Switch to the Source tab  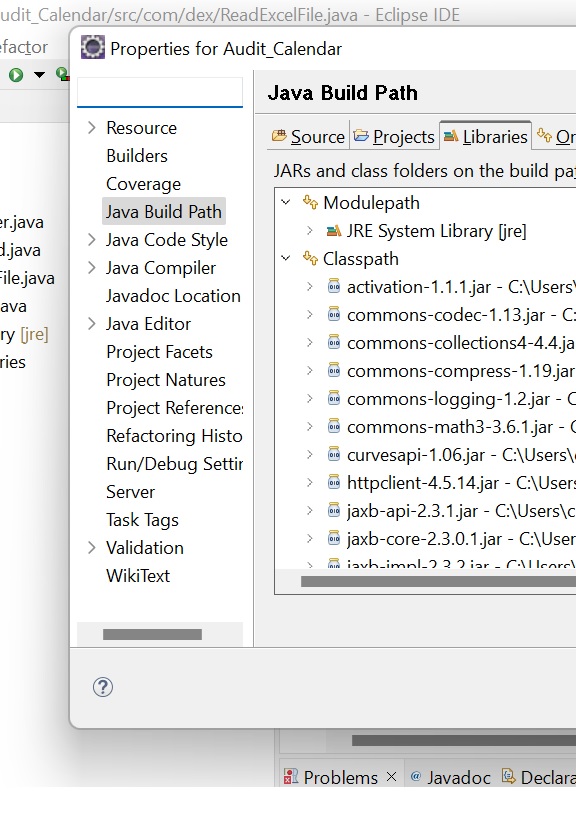pyautogui.click(x=308, y=136)
